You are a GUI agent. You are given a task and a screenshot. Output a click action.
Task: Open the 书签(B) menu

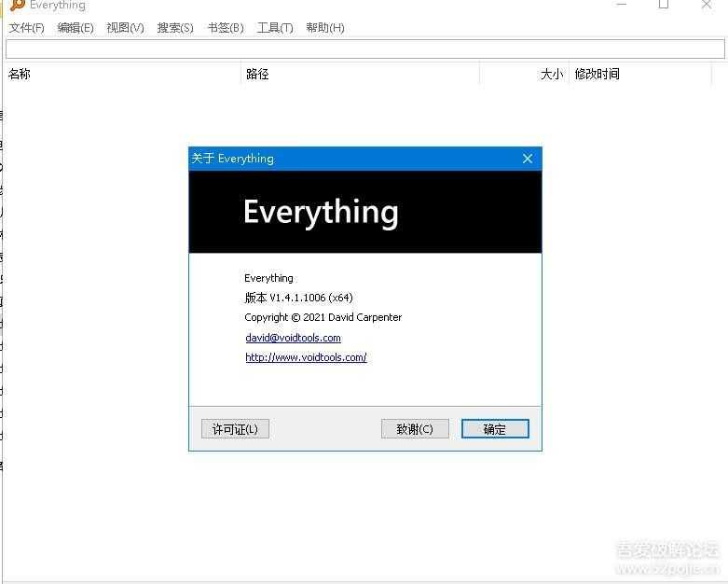click(225, 28)
